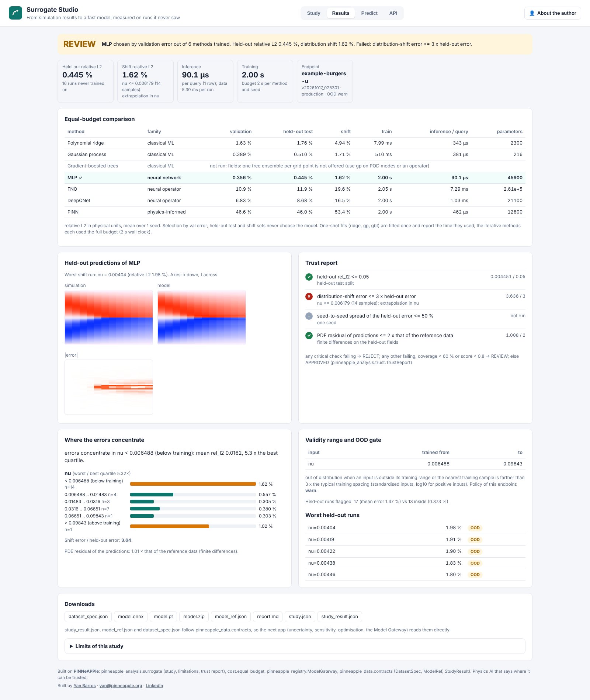Download report.md
Viewport: 590px width, 700px height.
coord(268,617)
